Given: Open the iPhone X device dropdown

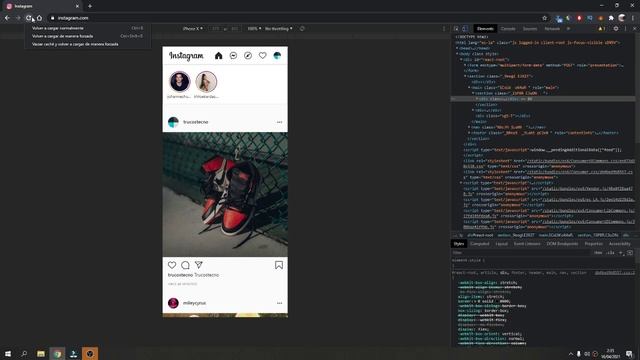Looking at the screenshot, I should [193, 29].
